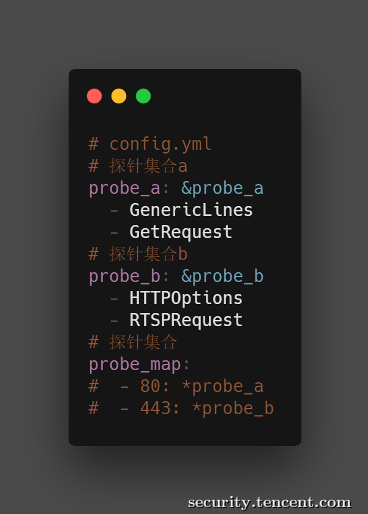Click the security.tencent.com watermark
368x514 pixels.
[269, 503]
